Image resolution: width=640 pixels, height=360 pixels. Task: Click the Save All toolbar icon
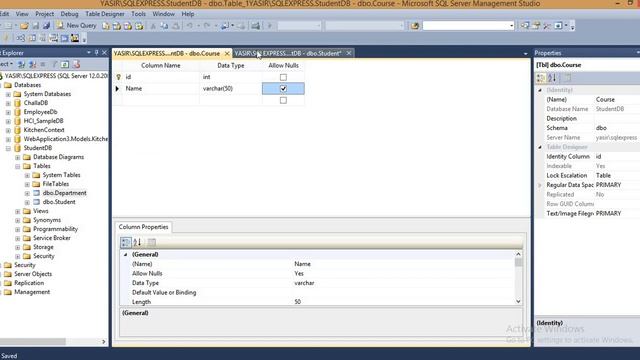click(x=46, y=26)
